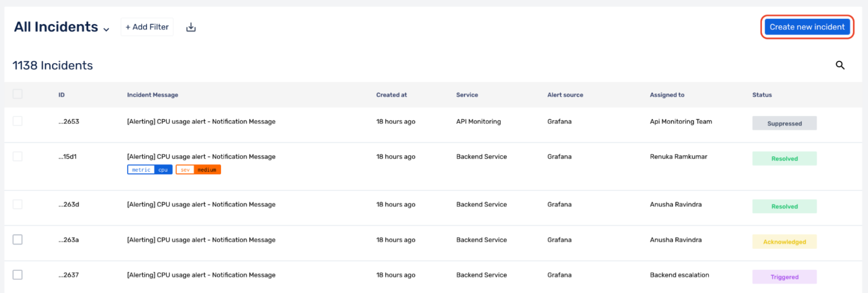Check the box for incident ...15d1
The height and width of the screenshot is (293, 868).
(18, 156)
